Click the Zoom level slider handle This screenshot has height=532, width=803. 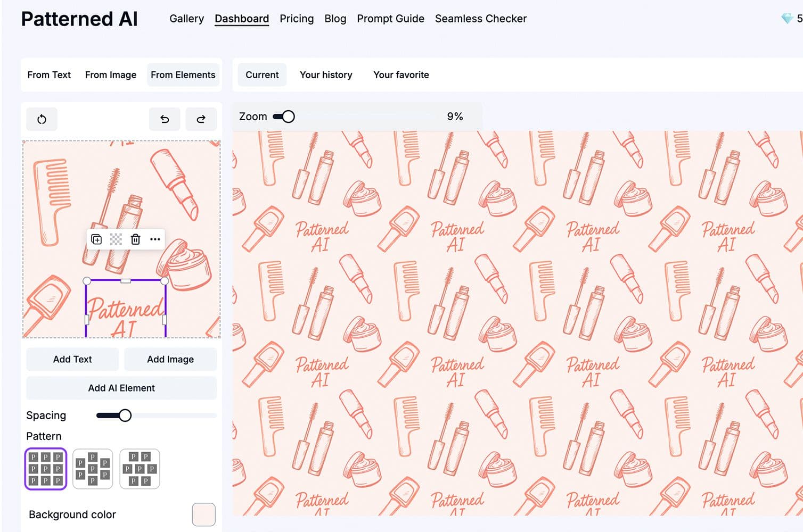point(286,116)
